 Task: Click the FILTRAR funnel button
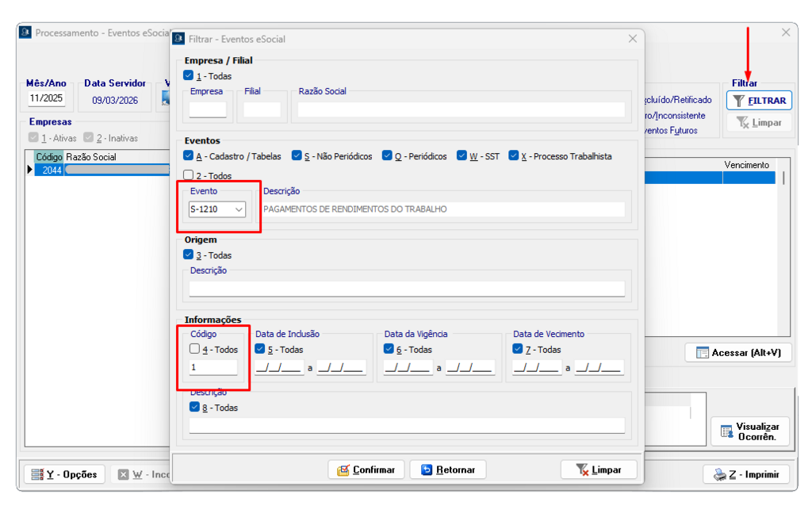click(x=759, y=101)
